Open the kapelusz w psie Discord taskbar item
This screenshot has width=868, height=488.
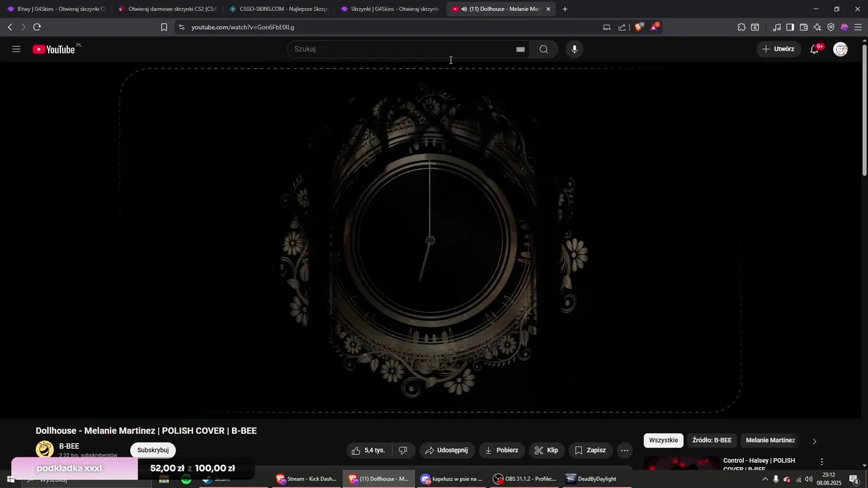pos(452,479)
